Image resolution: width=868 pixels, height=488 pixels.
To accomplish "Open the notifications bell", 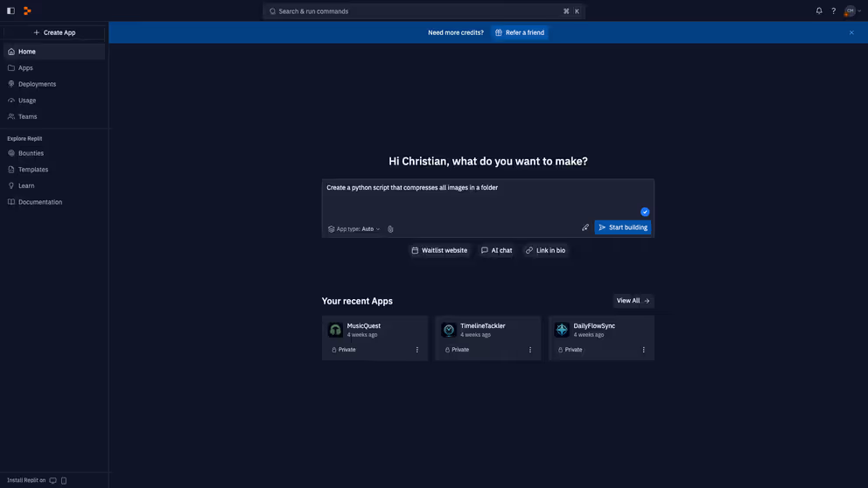I will pyautogui.click(x=819, y=11).
